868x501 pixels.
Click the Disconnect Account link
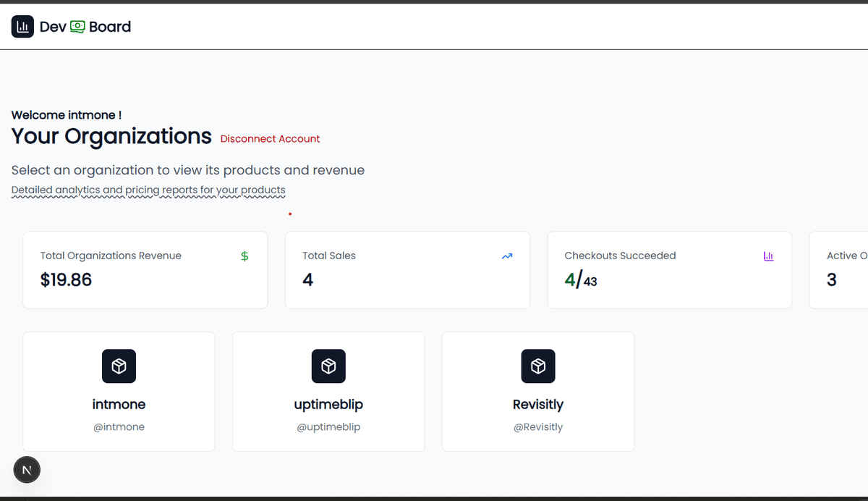270,139
